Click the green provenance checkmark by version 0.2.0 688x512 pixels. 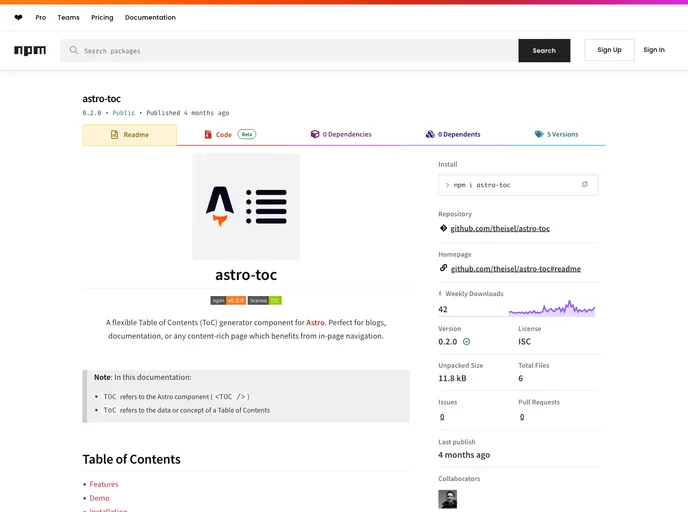(x=466, y=342)
